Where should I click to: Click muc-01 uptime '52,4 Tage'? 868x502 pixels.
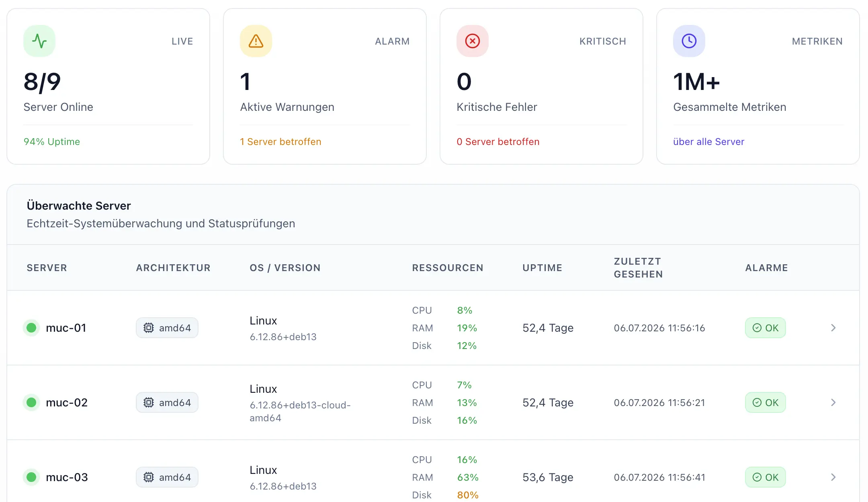(548, 328)
